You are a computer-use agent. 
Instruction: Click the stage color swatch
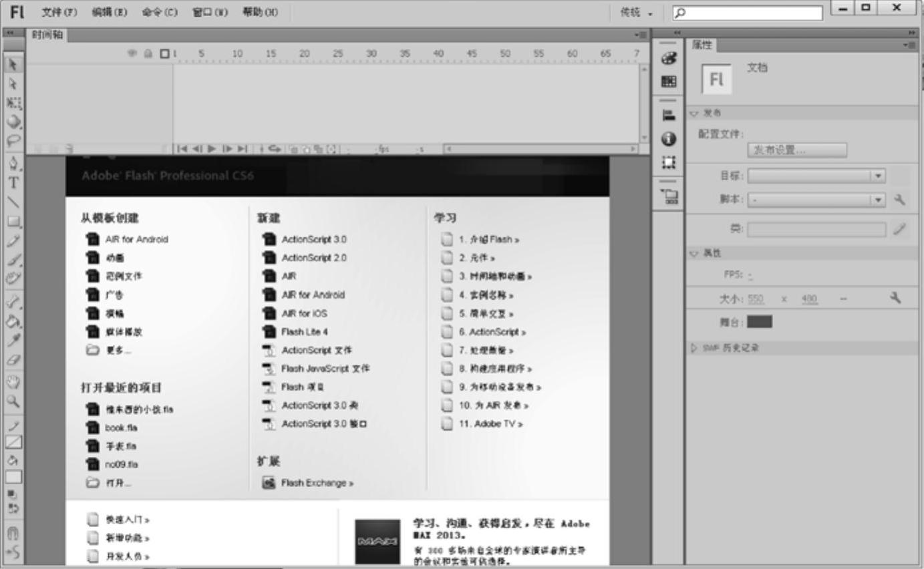pos(760,321)
